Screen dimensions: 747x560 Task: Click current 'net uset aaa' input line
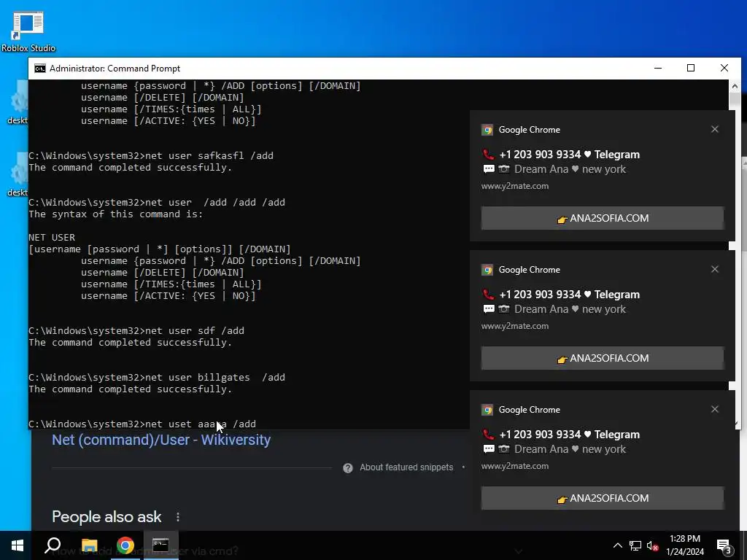point(142,424)
